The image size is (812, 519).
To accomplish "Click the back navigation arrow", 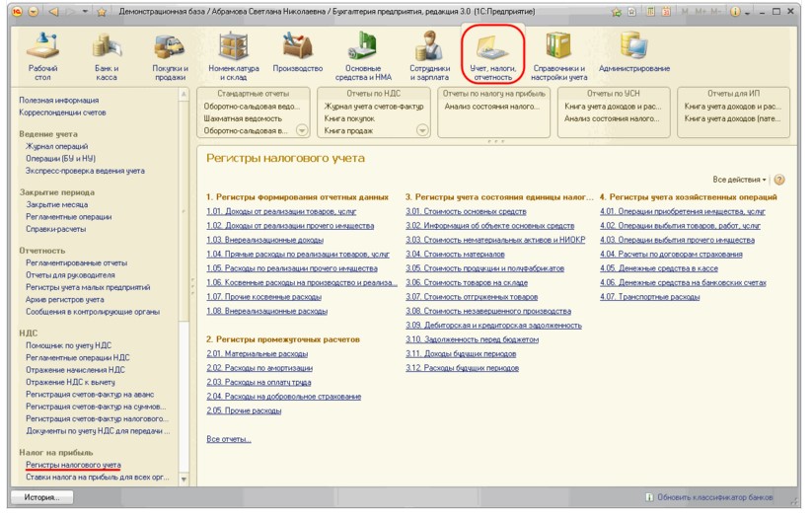I will 54,11.
